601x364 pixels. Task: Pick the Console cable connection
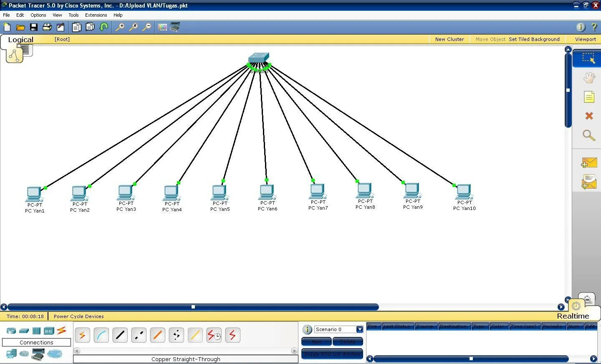101,335
